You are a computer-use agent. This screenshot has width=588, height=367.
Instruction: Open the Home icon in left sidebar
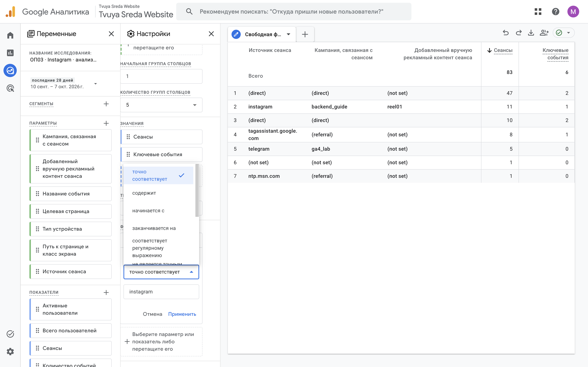click(10, 35)
